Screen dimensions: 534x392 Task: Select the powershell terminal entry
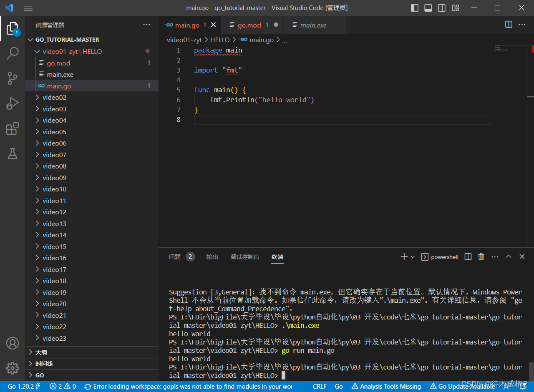(440, 257)
